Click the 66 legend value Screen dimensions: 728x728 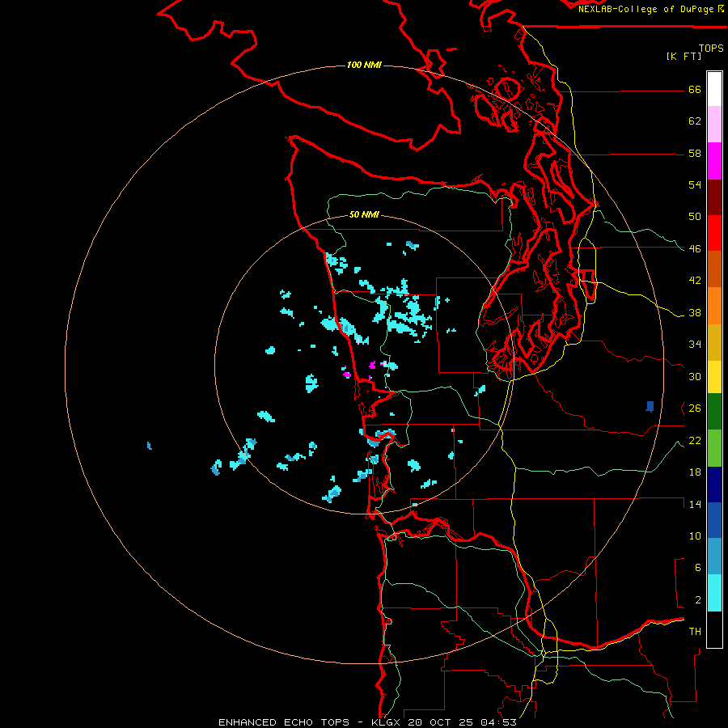click(695, 89)
